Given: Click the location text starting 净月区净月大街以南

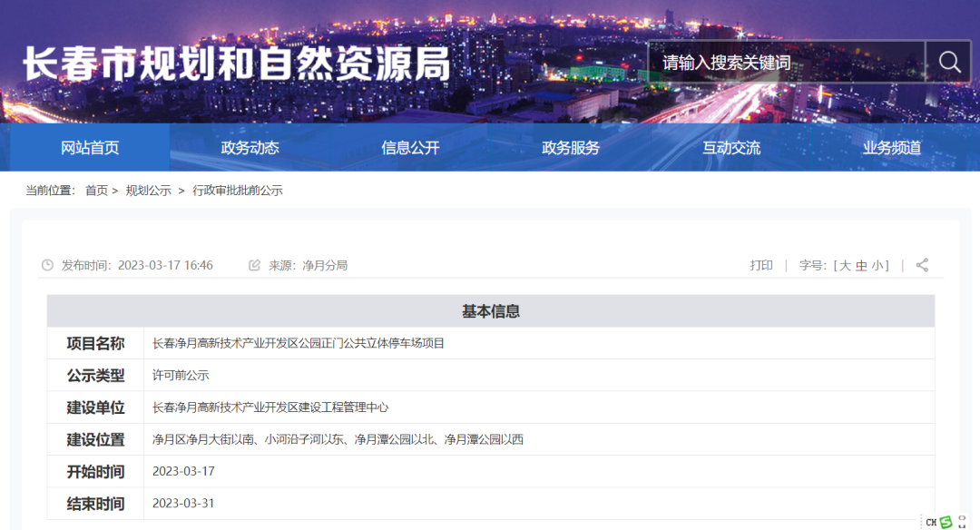Looking at the screenshot, I should [x=338, y=439].
